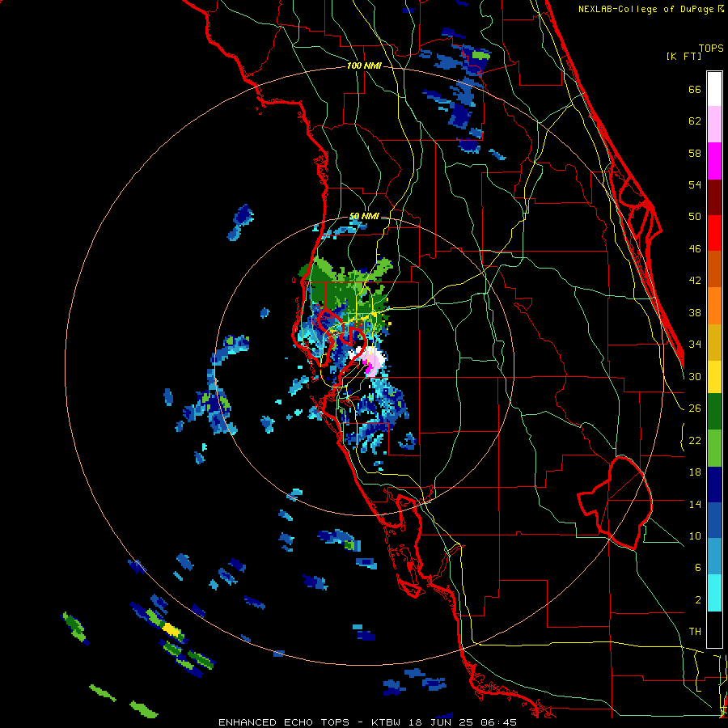Click the 50 legend value label
Image resolution: width=728 pixels, height=728 pixels.
click(x=695, y=217)
